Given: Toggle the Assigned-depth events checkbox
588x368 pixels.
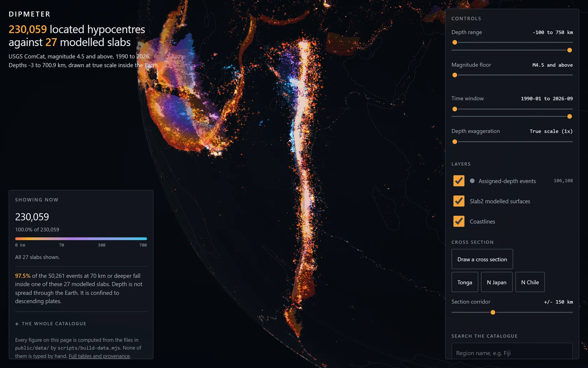Looking at the screenshot, I should [x=458, y=181].
